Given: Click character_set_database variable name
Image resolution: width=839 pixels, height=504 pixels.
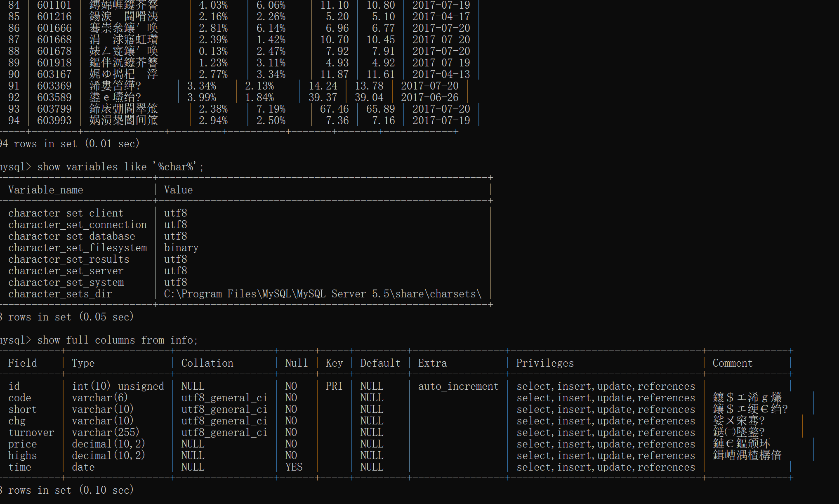Looking at the screenshot, I should pyautogui.click(x=72, y=236).
